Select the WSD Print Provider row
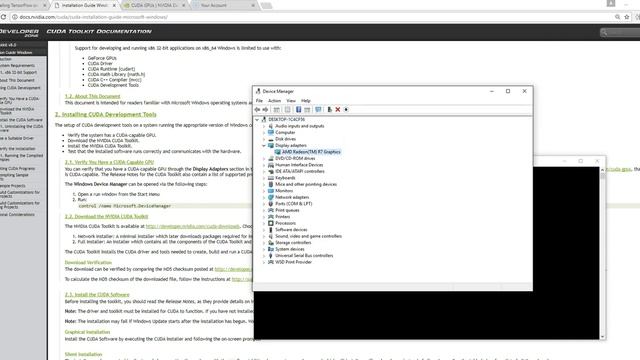Screen dimensions: 640x360 click(x=293, y=262)
